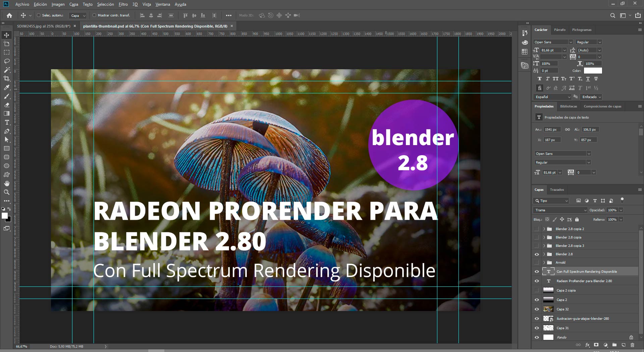Image resolution: width=644 pixels, height=352 pixels.
Task: Create a new group folder icon
Action: (614, 345)
